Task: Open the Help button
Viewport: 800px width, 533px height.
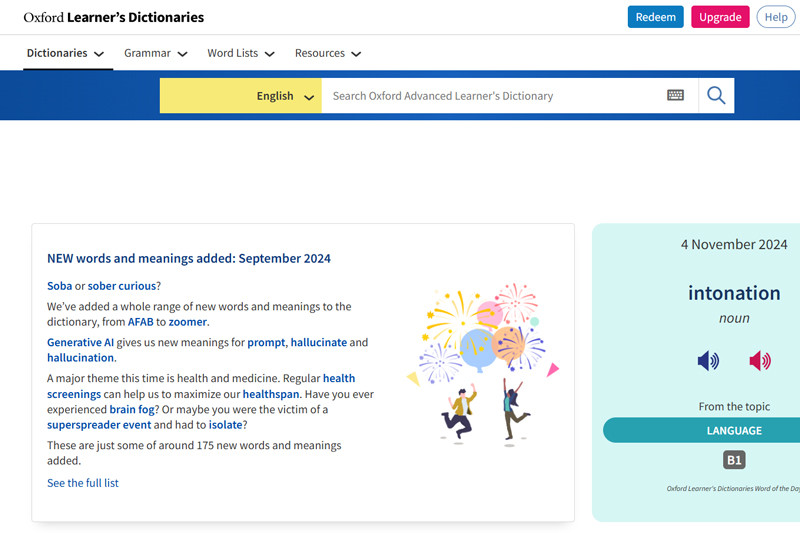Action: [776, 17]
